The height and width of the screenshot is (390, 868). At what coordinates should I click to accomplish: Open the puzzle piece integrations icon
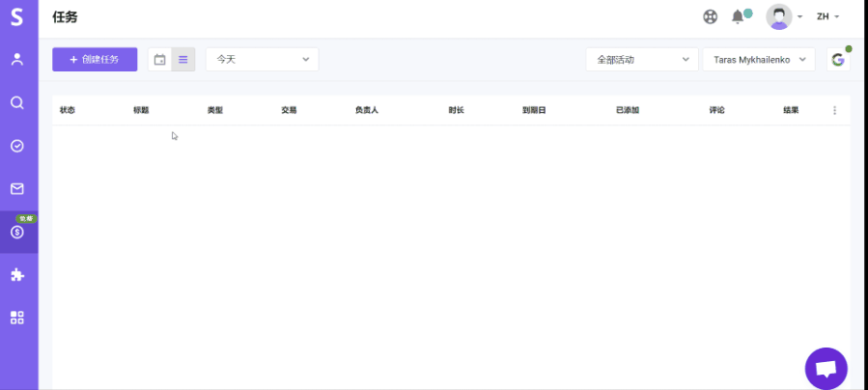(17, 275)
